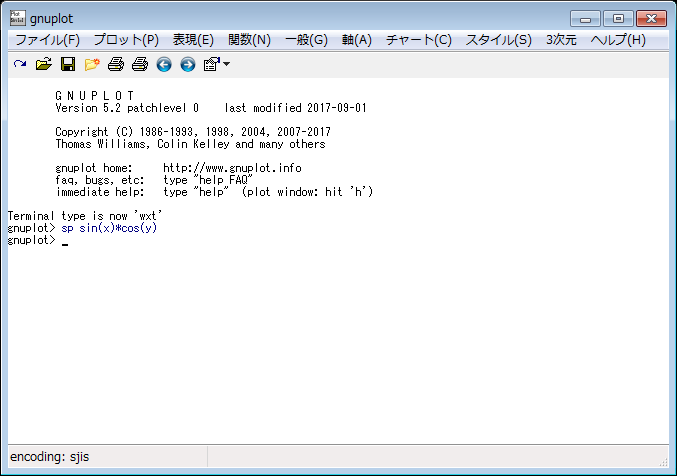Click the window resize grip in status bar
677x476 pixels.
tap(663, 462)
